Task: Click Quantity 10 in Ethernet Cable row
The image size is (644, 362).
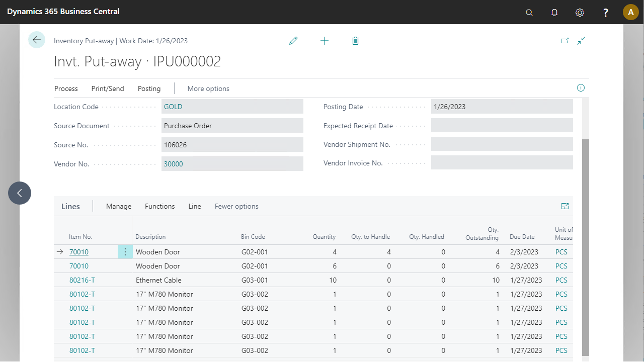Action: [333, 280]
